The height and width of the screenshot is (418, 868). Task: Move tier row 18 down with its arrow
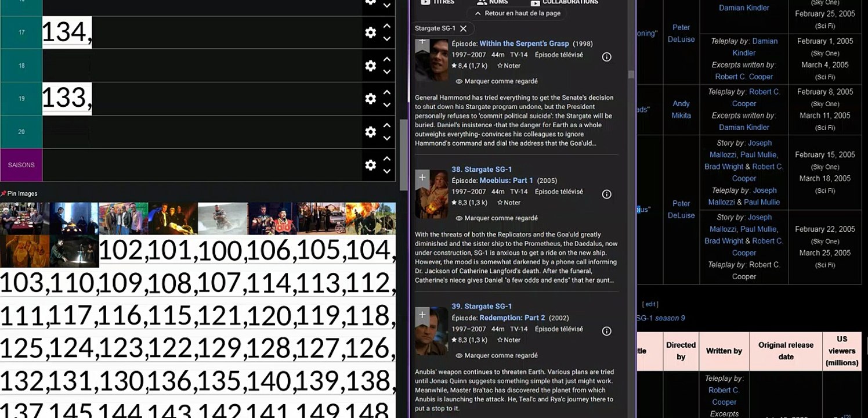point(386,72)
